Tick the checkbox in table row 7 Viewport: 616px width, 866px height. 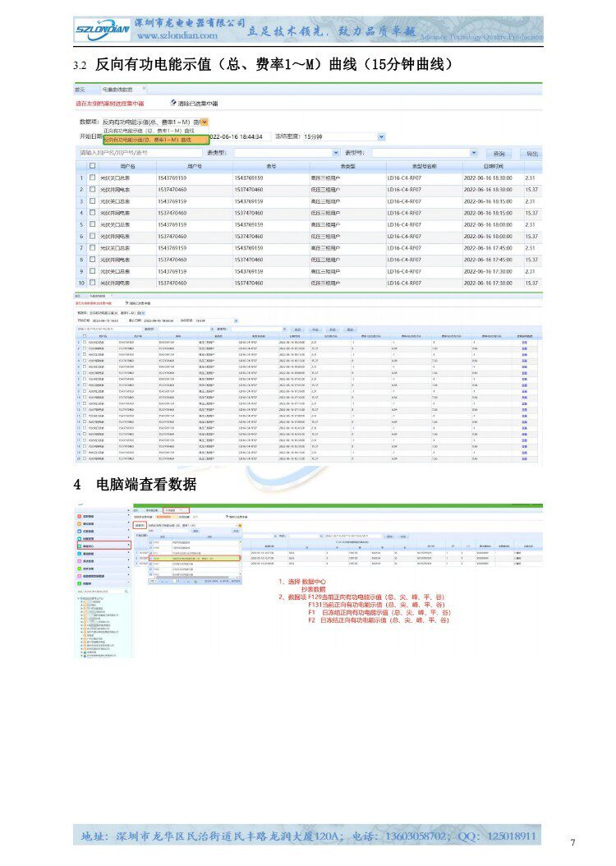click(92, 247)
